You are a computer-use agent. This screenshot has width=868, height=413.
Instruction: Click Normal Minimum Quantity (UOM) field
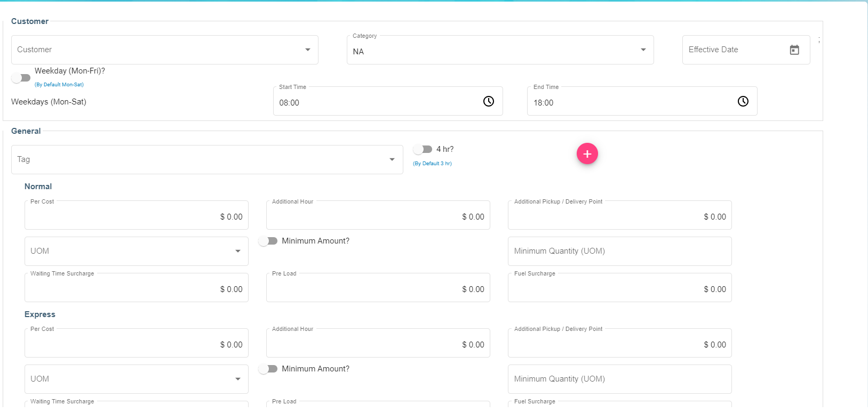pyautogui.click(x=619, y=251)
